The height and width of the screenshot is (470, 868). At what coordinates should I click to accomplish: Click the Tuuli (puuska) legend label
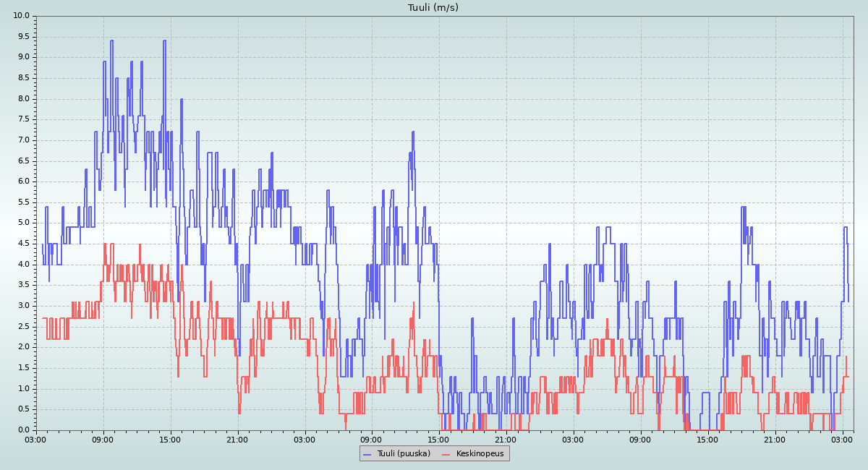click(404, 453)
